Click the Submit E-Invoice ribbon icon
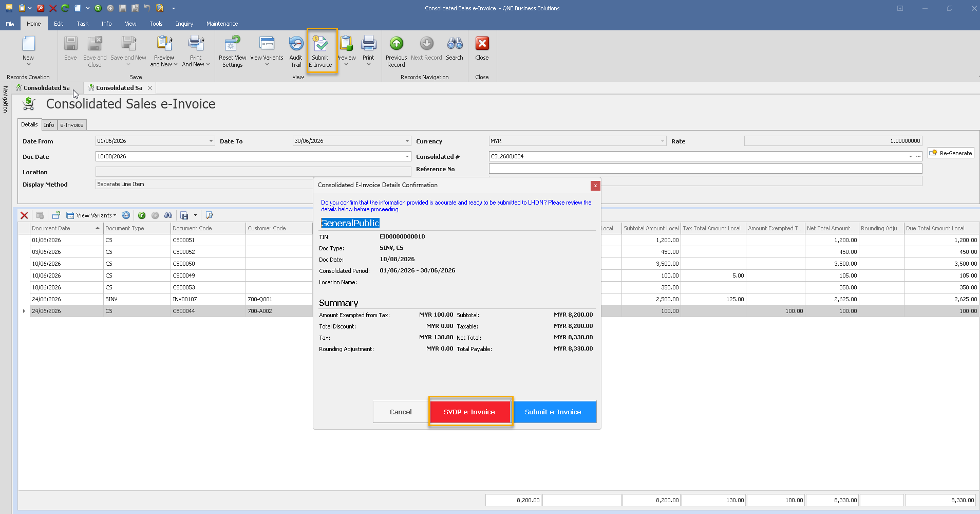The width and height of the screenshot is (980, 514). [321, 50]
